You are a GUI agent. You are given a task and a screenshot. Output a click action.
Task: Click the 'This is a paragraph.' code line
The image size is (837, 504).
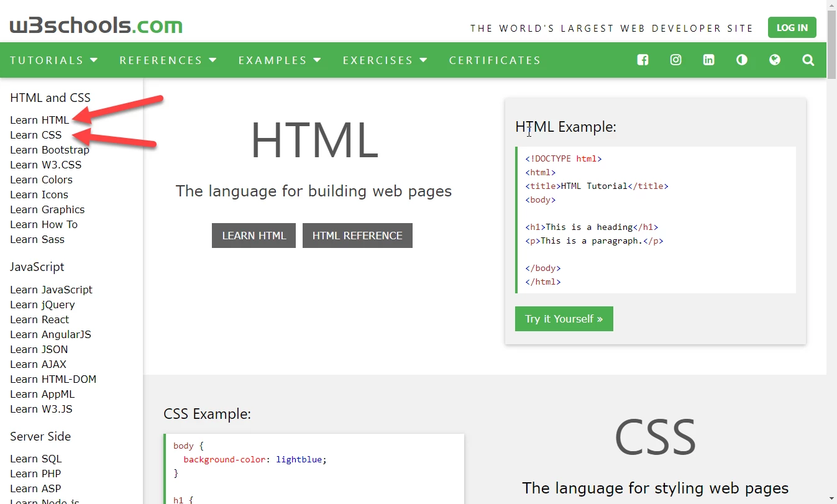tap(594, 241)
